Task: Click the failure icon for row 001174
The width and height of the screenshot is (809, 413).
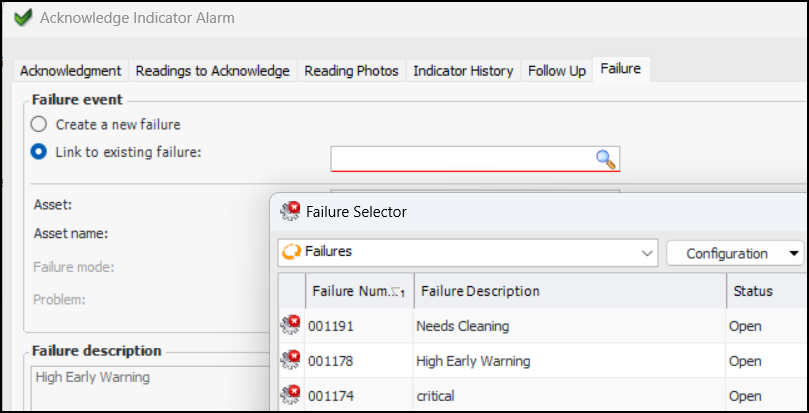Action: point(291,395)
